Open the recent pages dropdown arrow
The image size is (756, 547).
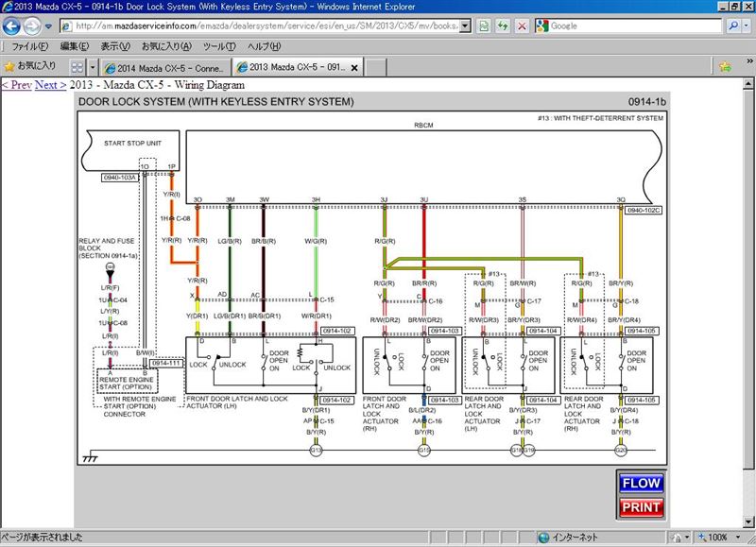click(x=48, y=26)
